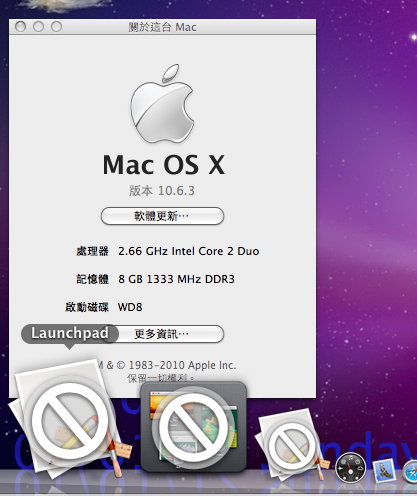Click the 更多資訊… button
The height and width of the screenshot is (496, 417).
coord(162,334)
